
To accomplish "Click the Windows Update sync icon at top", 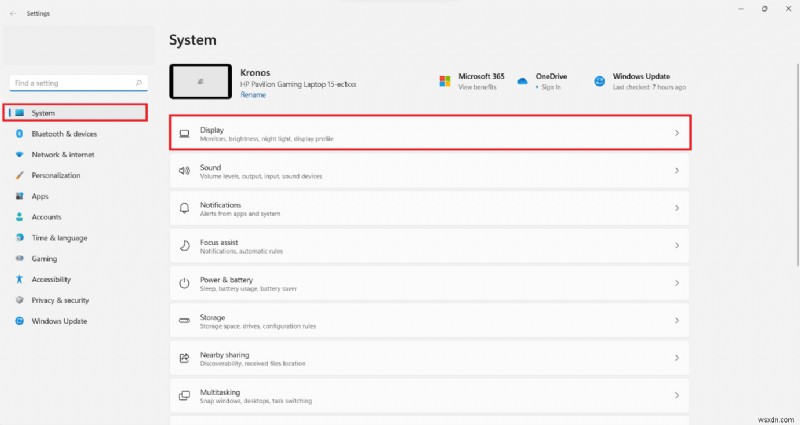I will (x=599, y=81).
